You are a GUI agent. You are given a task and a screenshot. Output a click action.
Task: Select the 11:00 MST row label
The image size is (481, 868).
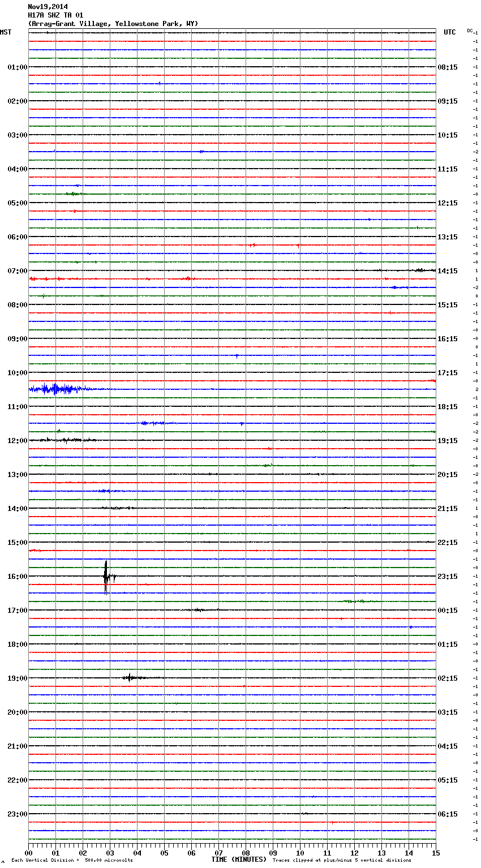click(17, 407)
